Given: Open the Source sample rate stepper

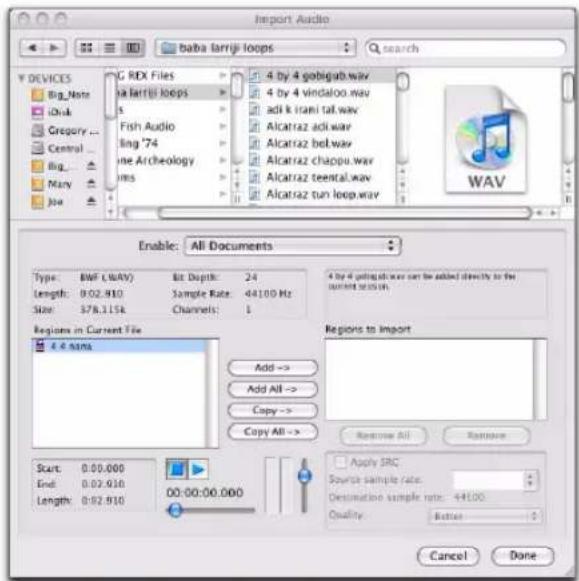Looking at the screenshot, I should click(x=530, y=480).
